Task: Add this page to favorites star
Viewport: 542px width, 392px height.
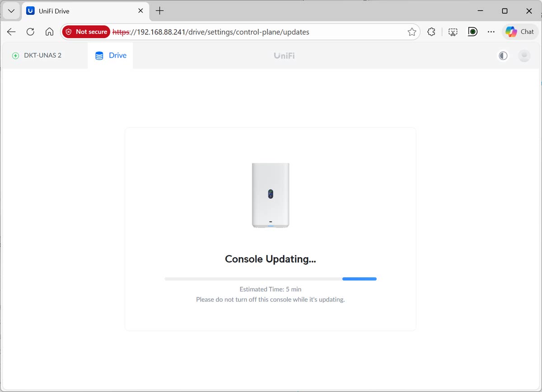Action: tap(411, 32)
